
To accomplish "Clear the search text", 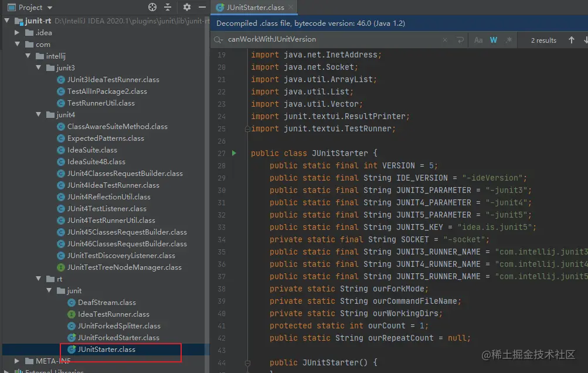I will click(445, 40).
